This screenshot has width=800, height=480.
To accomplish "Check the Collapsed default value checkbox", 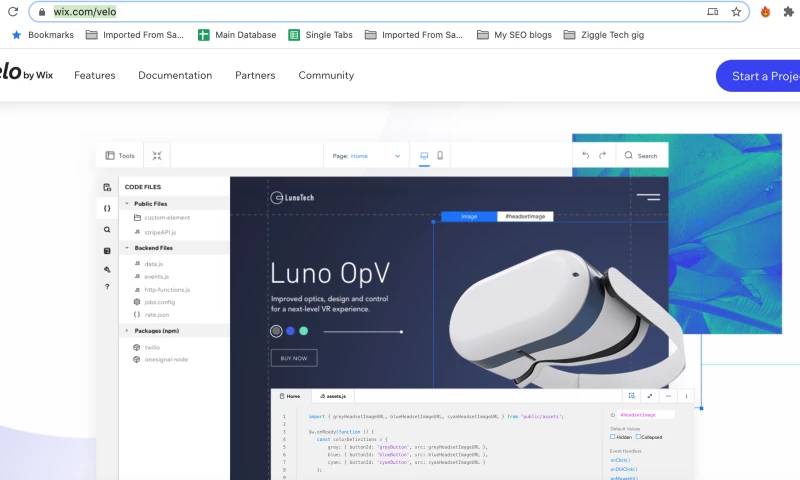I will [x=639, y=437].
